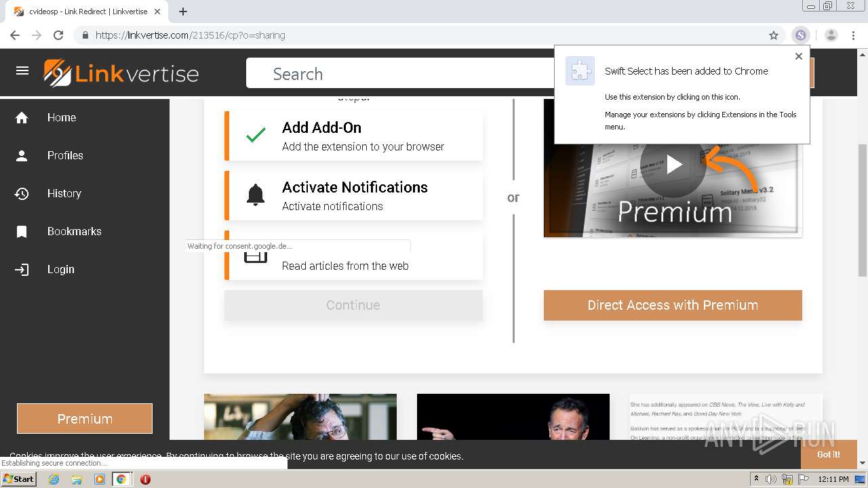Click the red Opera-like taskbar icon

(x=145, y=479)
